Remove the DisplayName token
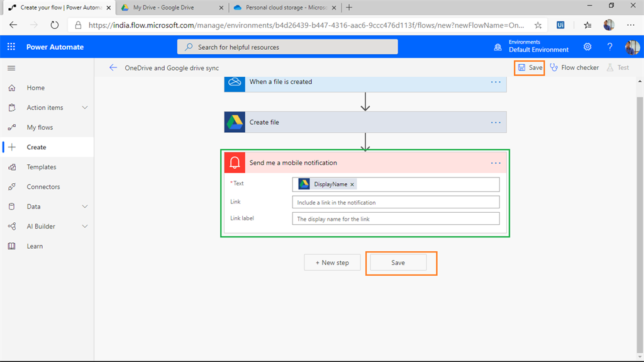The image size is (644, 362). [x=352, y=184]
